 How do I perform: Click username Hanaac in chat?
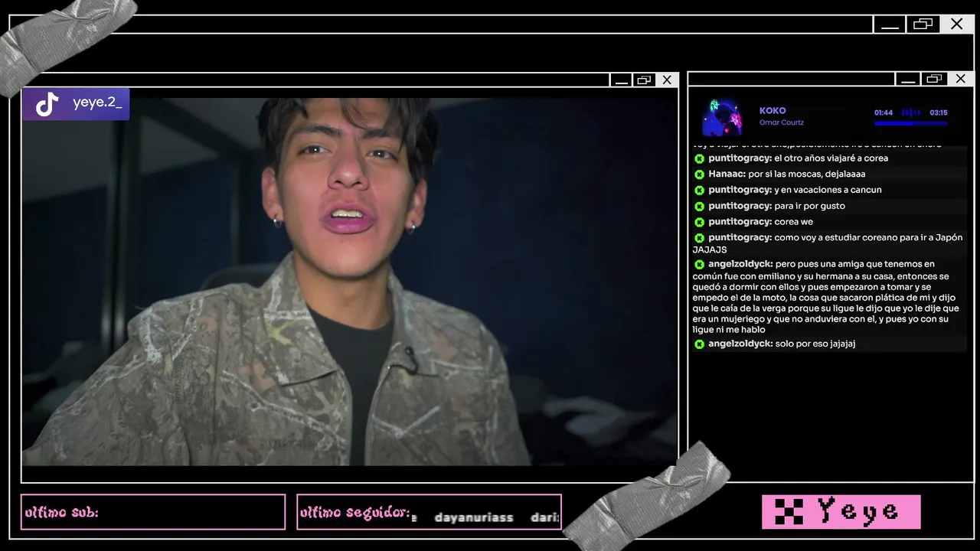tap(727, 174)
